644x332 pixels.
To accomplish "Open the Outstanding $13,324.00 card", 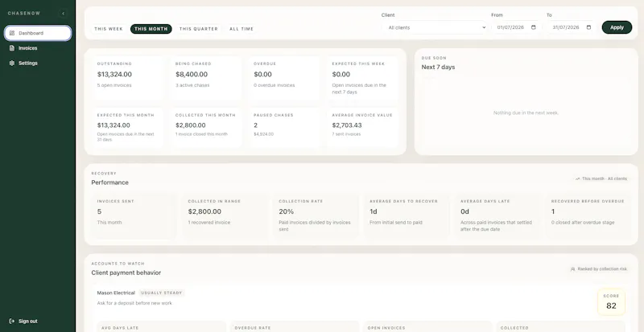I will [128, 78].
